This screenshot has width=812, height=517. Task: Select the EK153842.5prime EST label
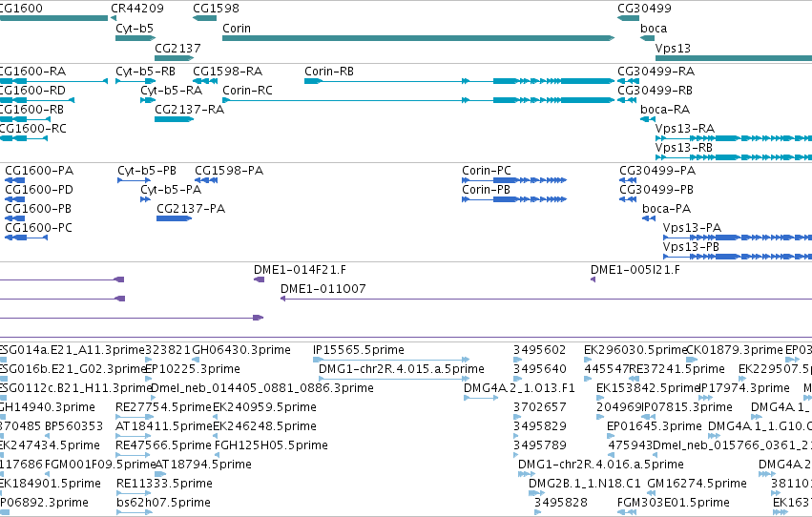coord(648,388)
